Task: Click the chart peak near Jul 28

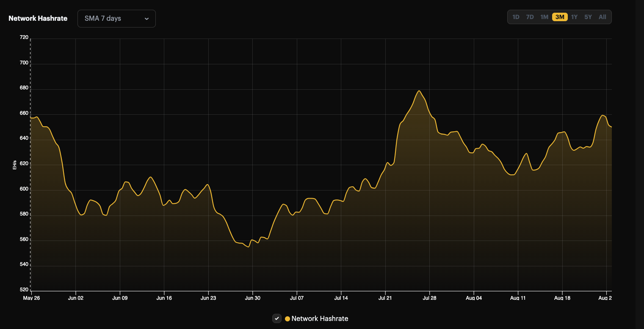Action: click(x=419, y=91)
